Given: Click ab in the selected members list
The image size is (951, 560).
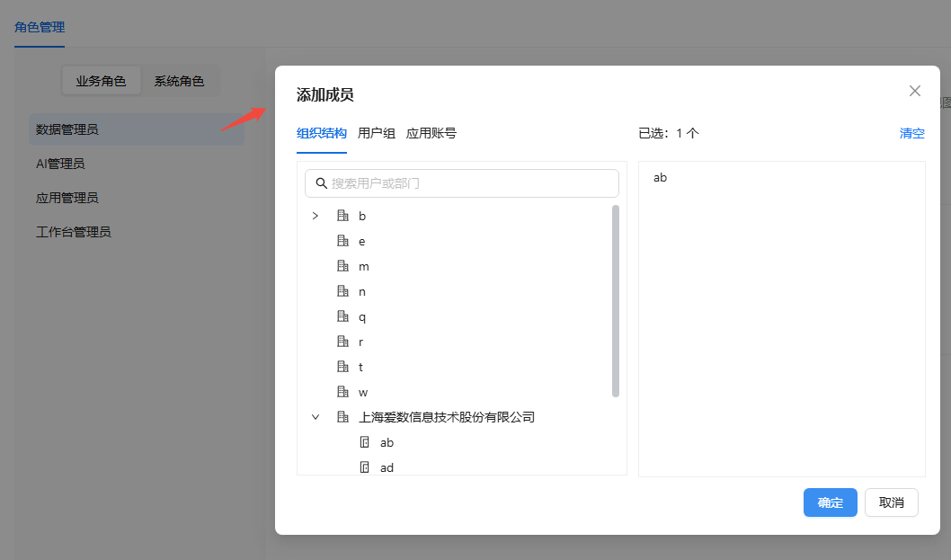Looking at the screenshot, I should click(x=660, y=178).
